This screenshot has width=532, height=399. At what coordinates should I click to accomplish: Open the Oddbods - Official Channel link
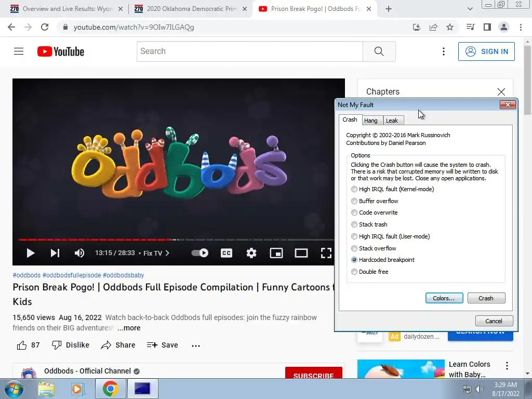pyautogui.click(x=87, y=371)
